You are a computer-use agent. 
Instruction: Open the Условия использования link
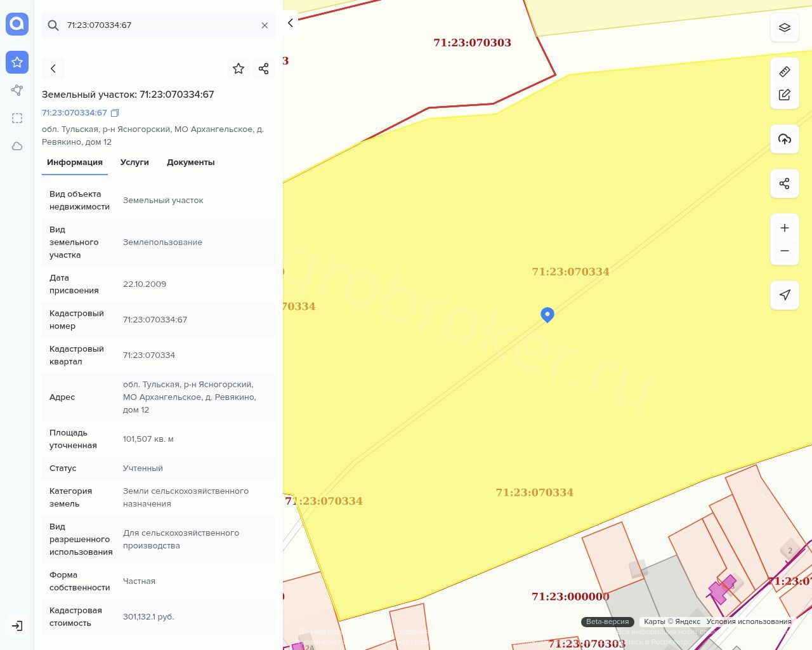point(749,622)
